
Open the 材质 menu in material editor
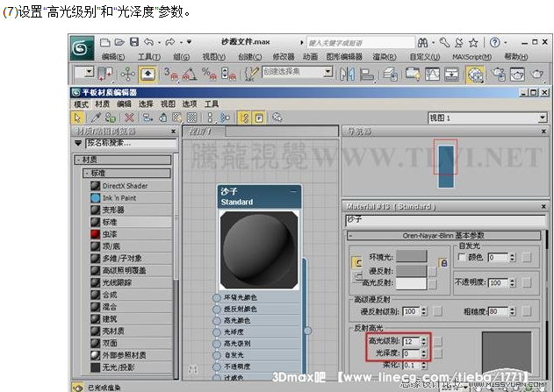[103, 103]
